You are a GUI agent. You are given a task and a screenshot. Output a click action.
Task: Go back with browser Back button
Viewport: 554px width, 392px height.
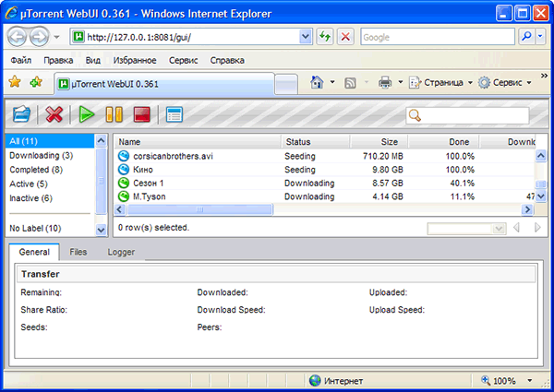pos(17,37)
